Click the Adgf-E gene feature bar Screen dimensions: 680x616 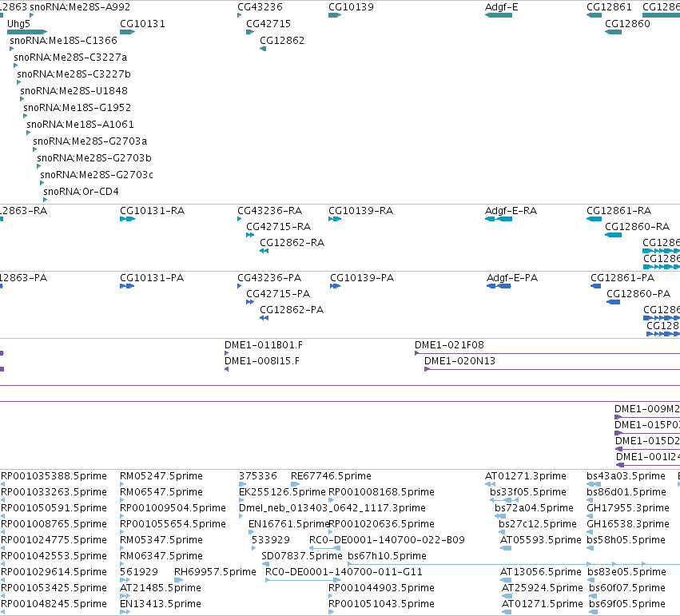click(x=499, y=15)
